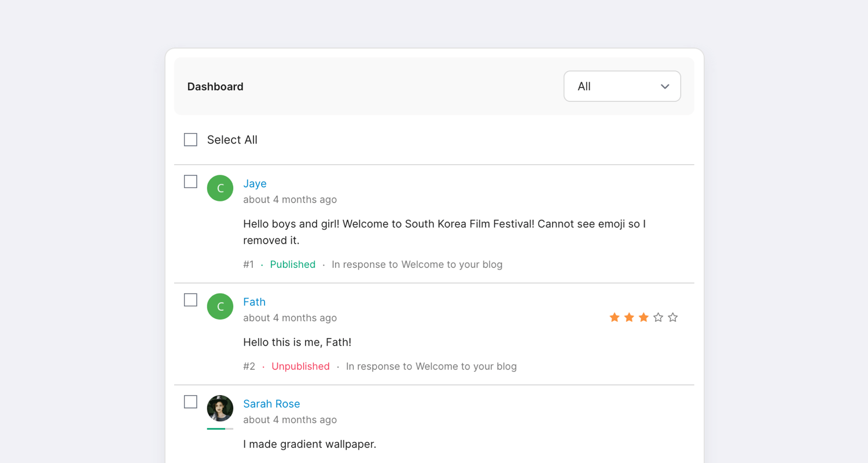
Task: Click the #2 comment number
Action: (x=248, y=366)
